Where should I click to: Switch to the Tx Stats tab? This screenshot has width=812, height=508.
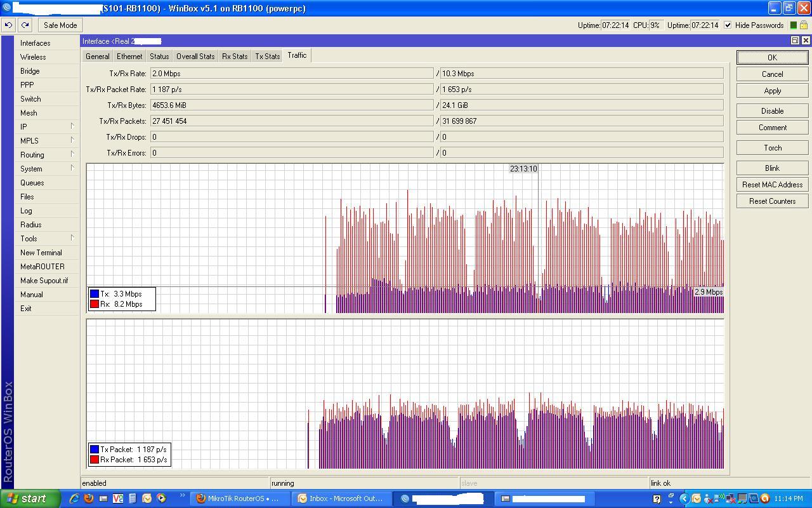tap(268, 57)
